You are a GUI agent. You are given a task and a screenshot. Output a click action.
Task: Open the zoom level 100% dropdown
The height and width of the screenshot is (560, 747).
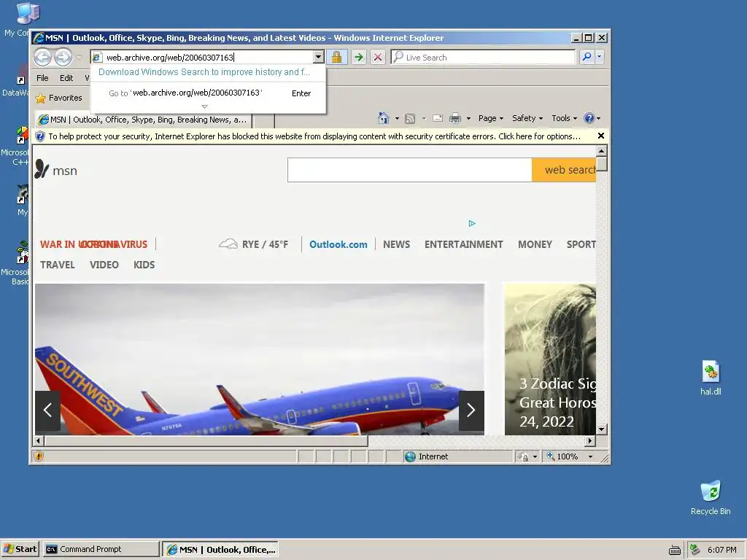[x=590, y=456]
